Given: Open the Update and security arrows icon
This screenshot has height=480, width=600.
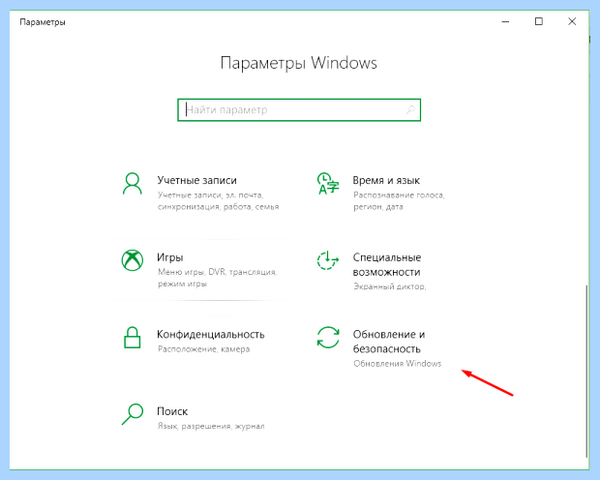Looking at the screenshot, I should (x=328, y=337).
